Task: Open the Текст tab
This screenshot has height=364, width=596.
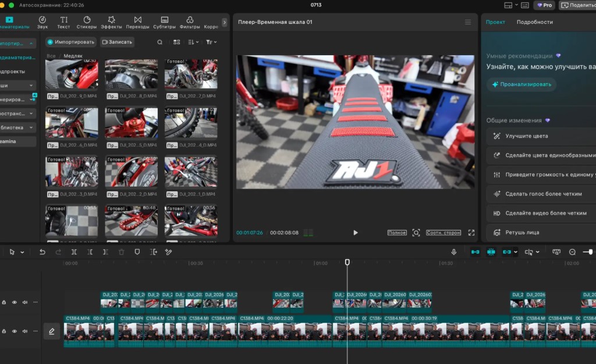Action: 63,23
